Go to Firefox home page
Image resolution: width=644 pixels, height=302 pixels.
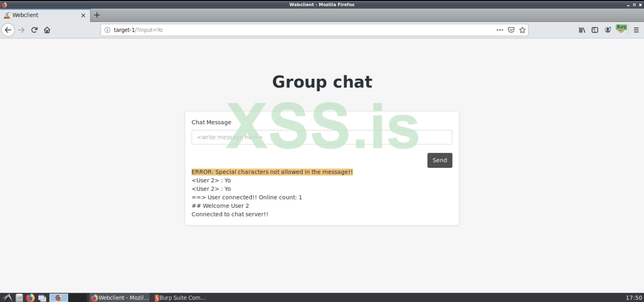coord(47,30)
